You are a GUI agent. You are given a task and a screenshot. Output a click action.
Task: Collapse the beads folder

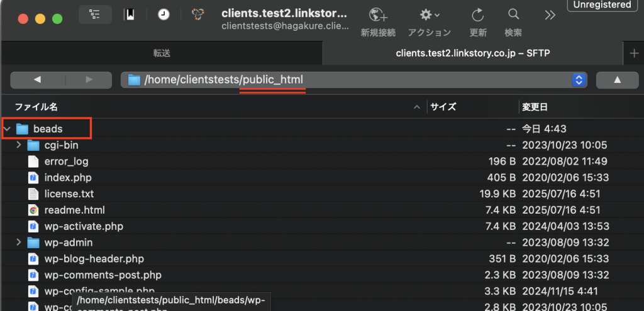(8, 129)
